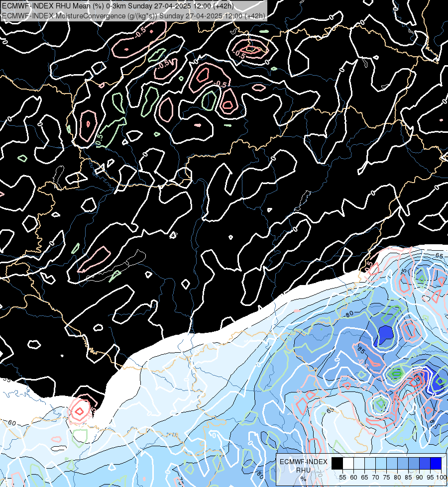Click the legend tick value 65 under swatches
448x487 pixels.
364,478
